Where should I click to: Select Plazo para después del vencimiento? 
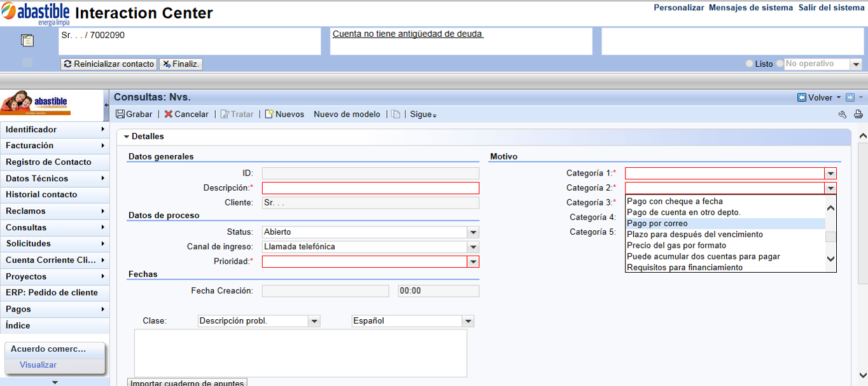point(725,235)
